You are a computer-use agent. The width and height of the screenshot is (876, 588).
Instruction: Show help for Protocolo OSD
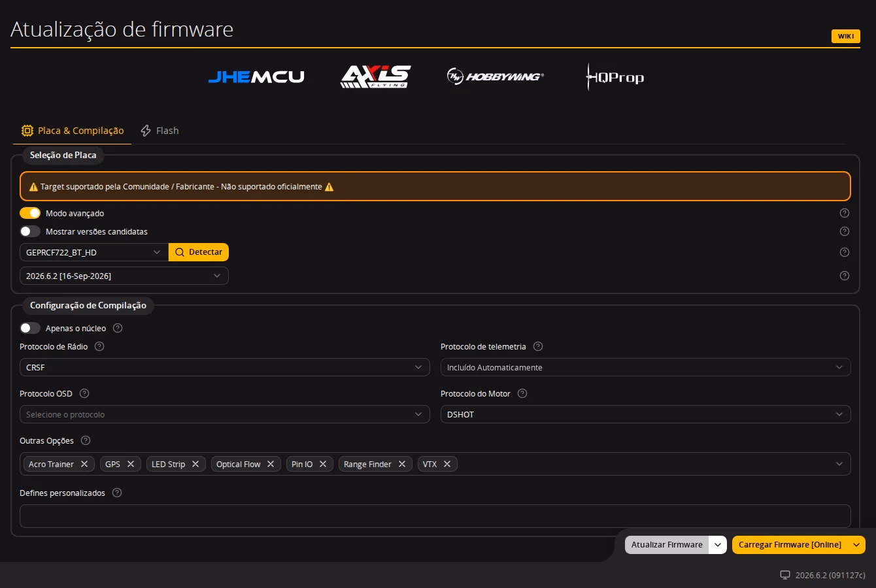84,393
